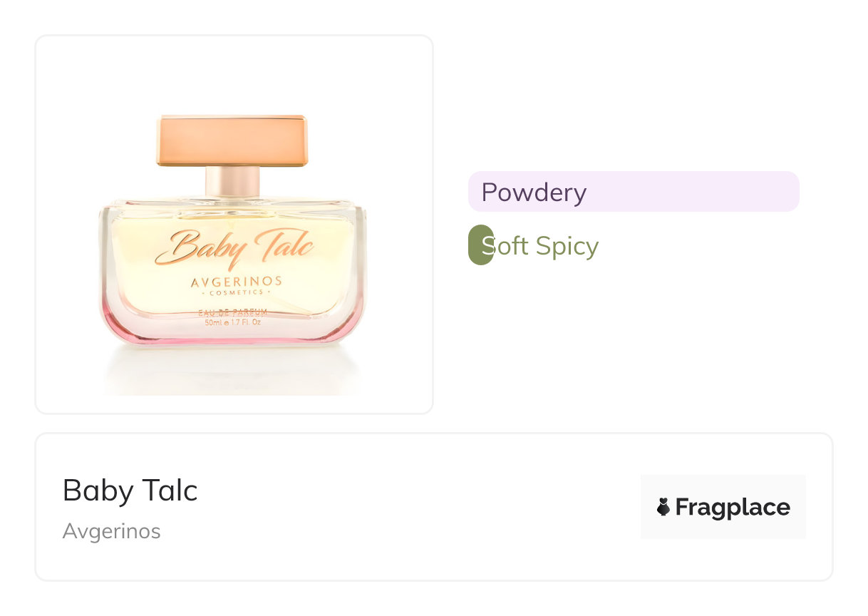The width and height of the screenshot is (868, 616).
Task: Click the Fragplace perfume bottle icon
Action: (663, 507)
